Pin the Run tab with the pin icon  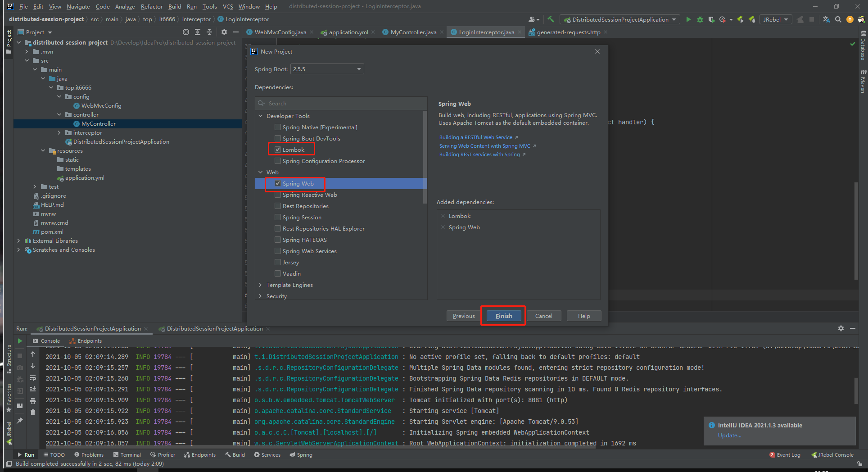[20, 421]
